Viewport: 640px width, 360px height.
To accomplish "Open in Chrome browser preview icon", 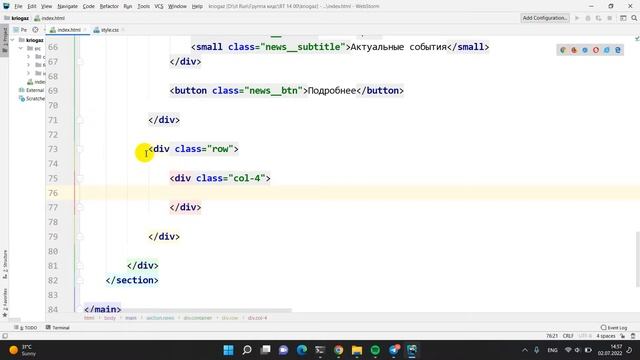I will click(563, 50).
